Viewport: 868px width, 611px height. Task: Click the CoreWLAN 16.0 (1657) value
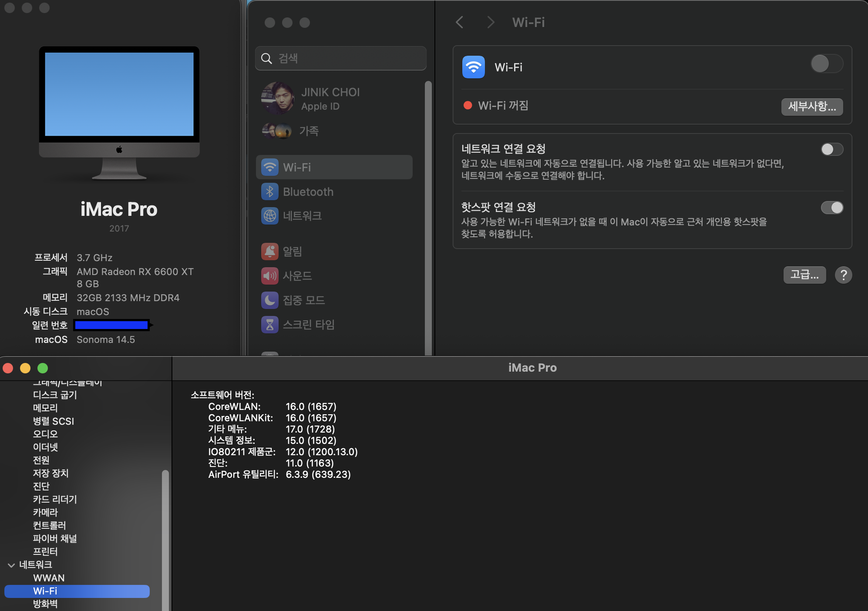click(x=311, y=406)
